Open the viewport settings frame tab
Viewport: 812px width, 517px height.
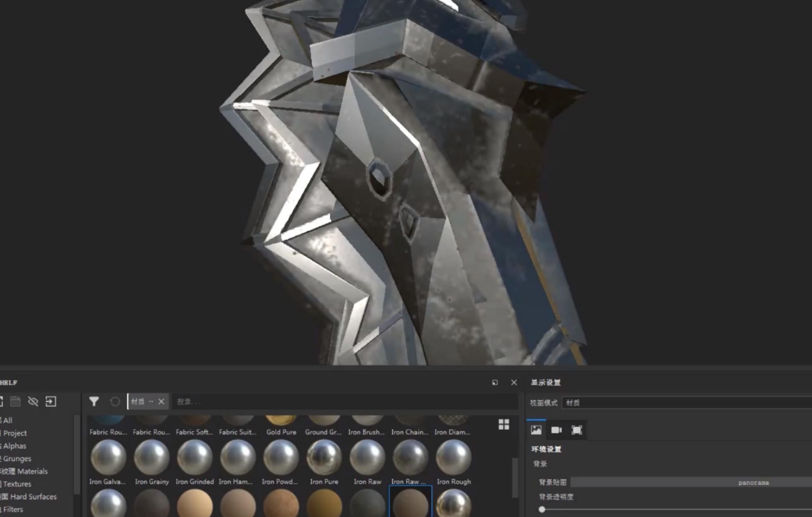pyautogui.click(x=577, y=430)
